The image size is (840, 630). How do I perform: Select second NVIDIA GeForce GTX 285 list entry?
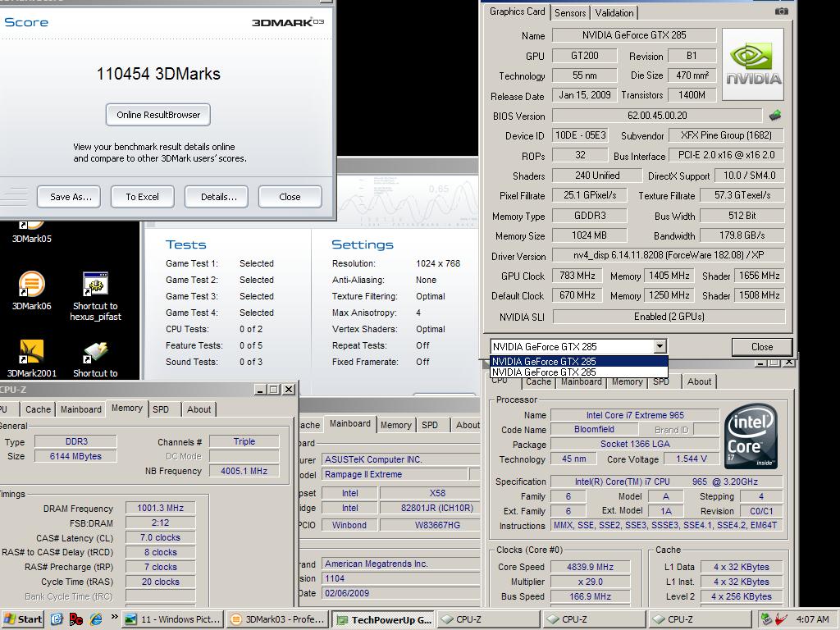tap(578, 372)
